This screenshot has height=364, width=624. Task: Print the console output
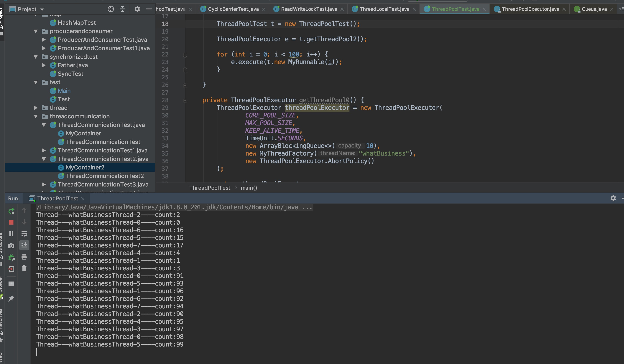point(24,257)
